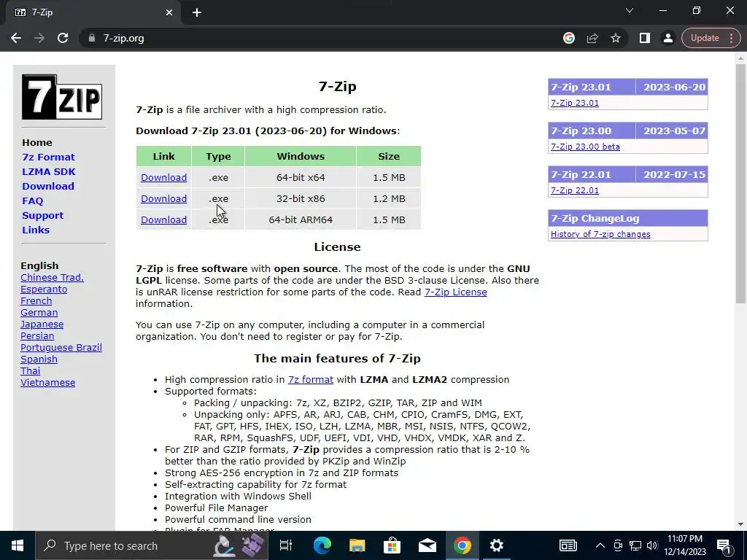Open 7-Zip 23.01 news link

point(575,103)
